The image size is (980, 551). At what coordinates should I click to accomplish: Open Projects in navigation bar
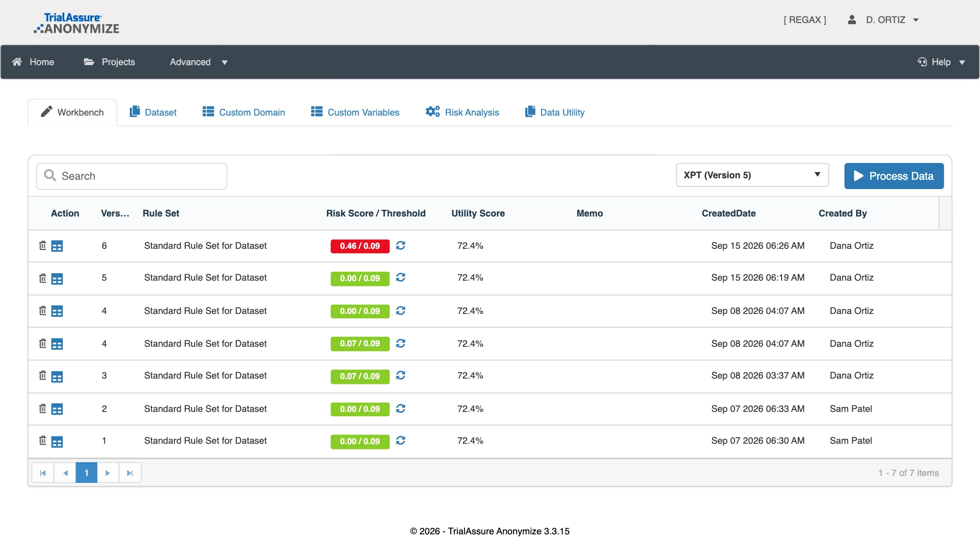[x=109, y=62]
